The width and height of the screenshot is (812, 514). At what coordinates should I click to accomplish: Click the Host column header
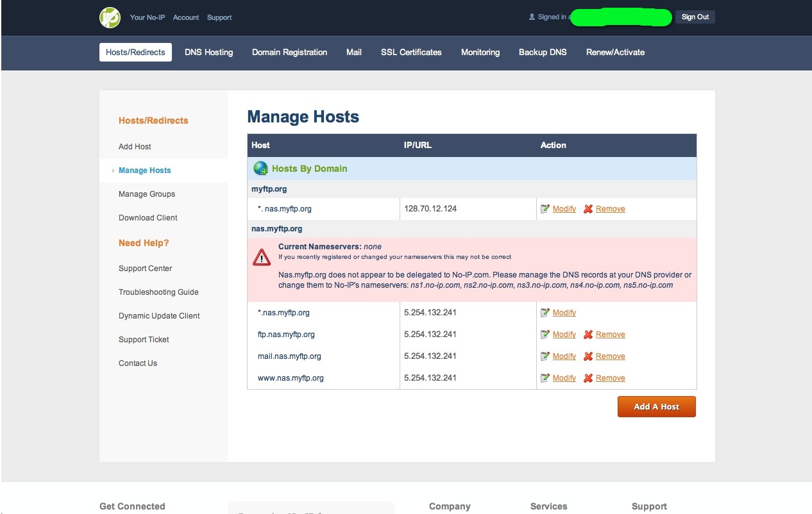click(x=260, y=145)
